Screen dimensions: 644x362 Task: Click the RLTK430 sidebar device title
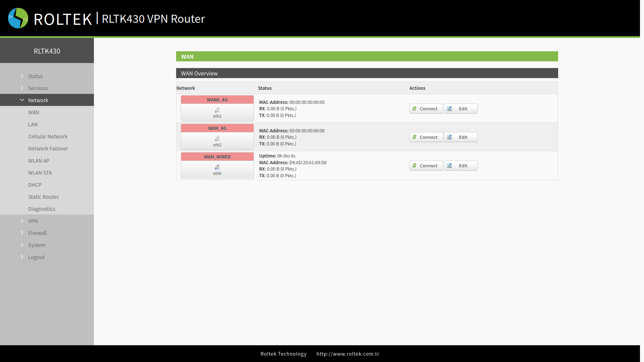pyautogui.click(x=47, y=51)
